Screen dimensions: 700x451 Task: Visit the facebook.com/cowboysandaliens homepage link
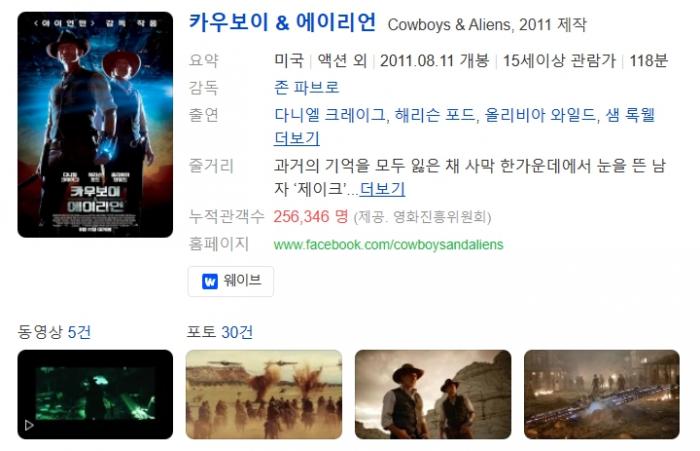click(x=388, y=245)
